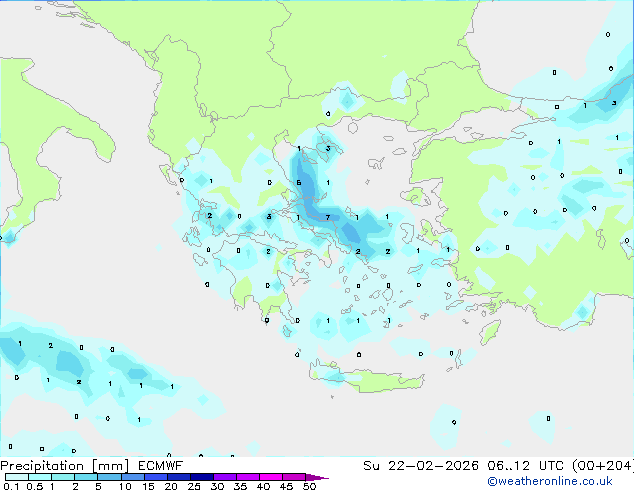Click the "ECMWF" model label
The height and width of the screenshot is (490, 634).
tap(160, 466)
